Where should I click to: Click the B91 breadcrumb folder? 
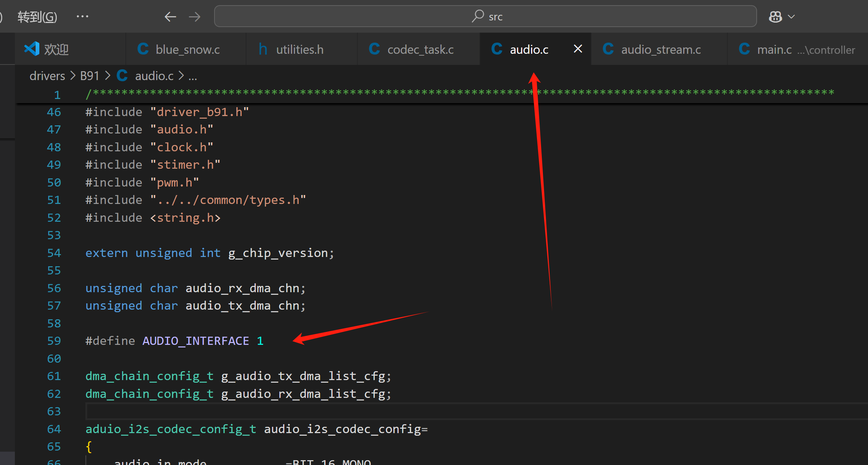point(89,76)
